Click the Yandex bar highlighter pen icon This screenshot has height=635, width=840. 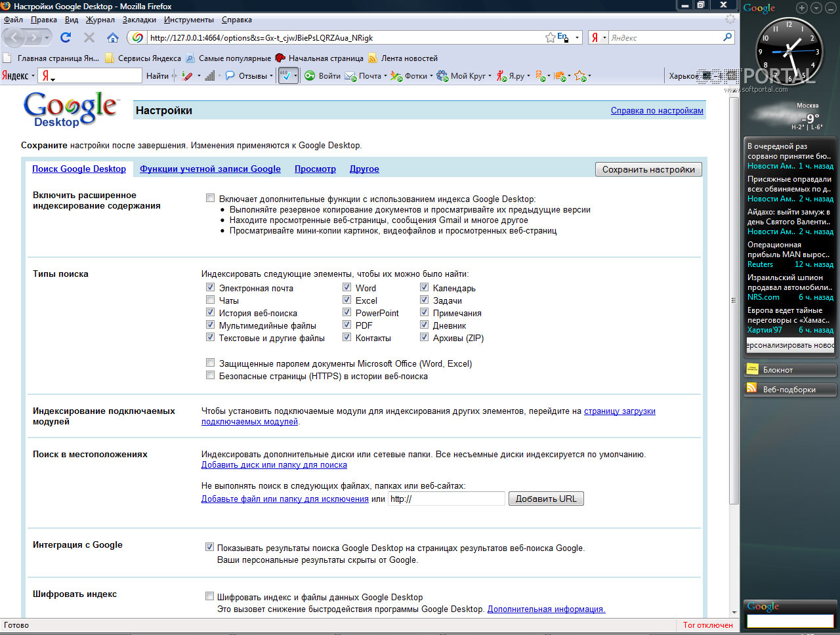pyautogui.click(x=187, y=75)
